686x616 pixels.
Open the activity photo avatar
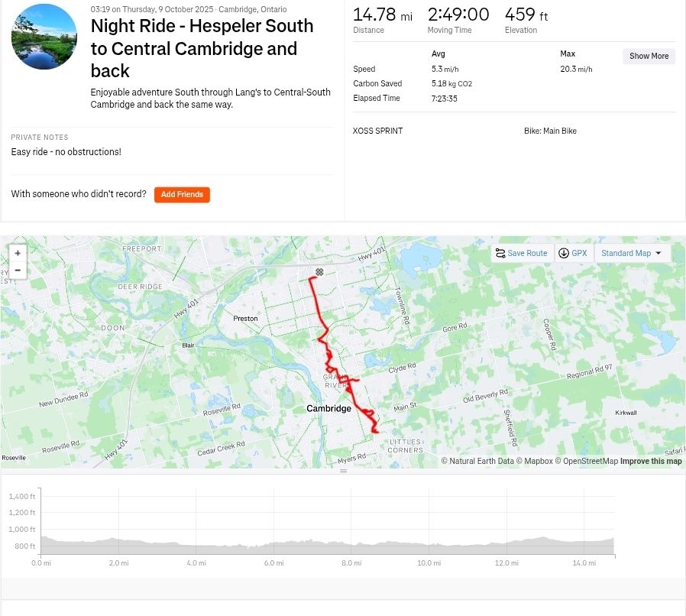pyautogui.click(x=44, y=37)
